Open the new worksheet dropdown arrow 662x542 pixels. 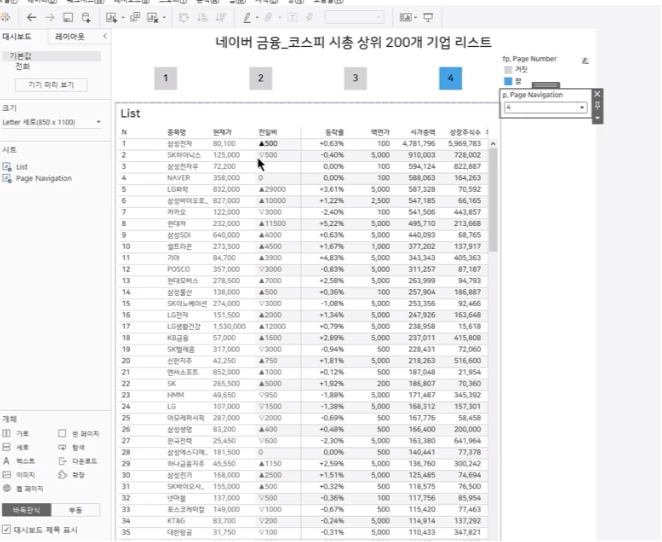point(123,18)
